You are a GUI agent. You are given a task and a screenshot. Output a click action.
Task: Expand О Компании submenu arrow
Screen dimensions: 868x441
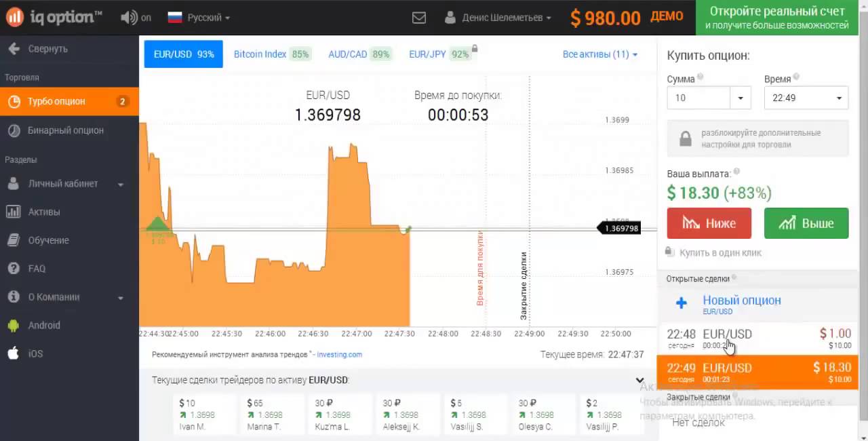coord(121,298)
